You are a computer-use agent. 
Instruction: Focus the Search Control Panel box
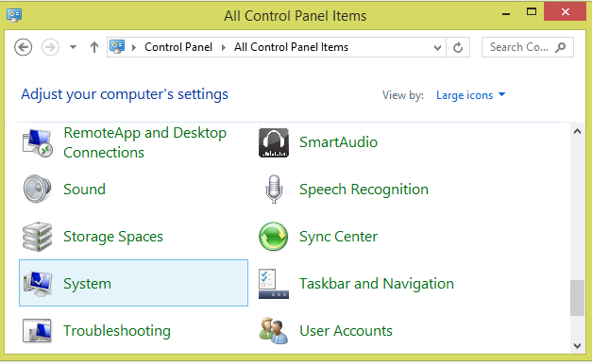[x=528, y=47]
